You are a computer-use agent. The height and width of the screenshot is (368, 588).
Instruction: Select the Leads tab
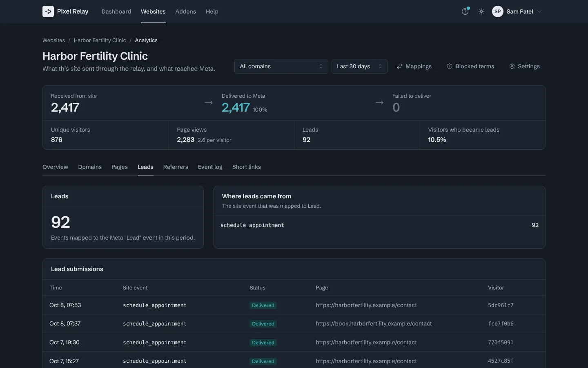pos(145,167)
